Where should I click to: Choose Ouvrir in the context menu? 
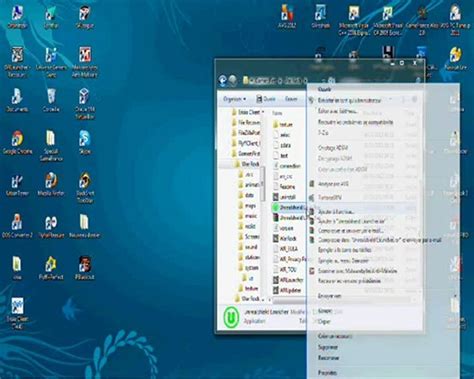325,89
